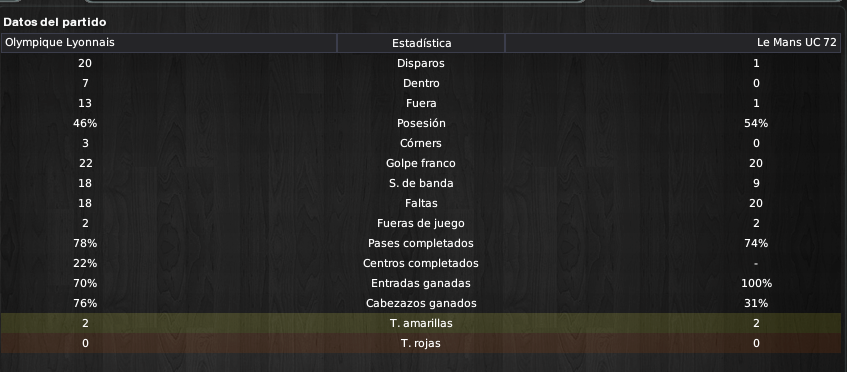Screen dimensions: 847x372
Task: Click the T. rojas highlighted row label
Action: coord(421,343)
